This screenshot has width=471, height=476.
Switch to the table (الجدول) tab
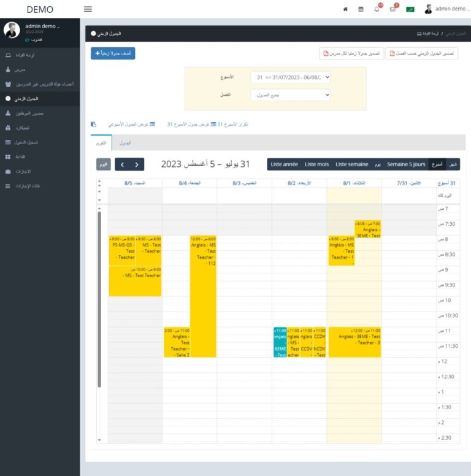(x=125, y=143)
